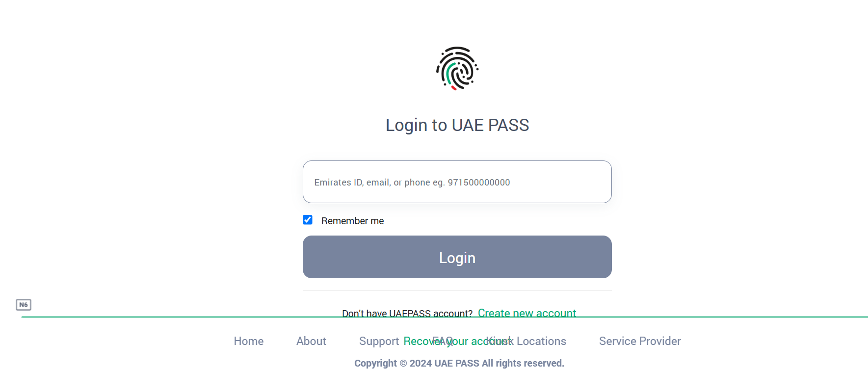Focus the Emirates ID, email, or phone field
This screenshot has width=868, height=370.
pos(457,182)
